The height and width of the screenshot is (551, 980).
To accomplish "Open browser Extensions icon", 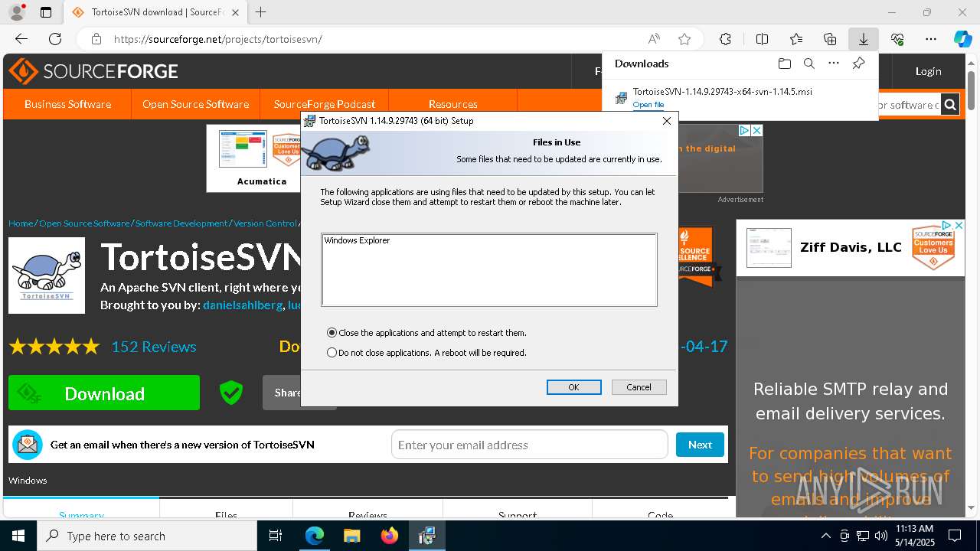I will (x=725, y=39).
